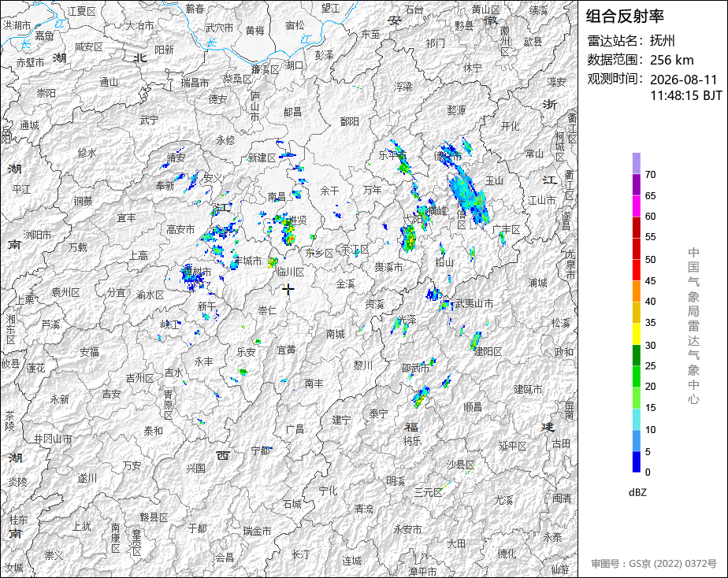Screen dimensions: 728x578
Task: Click the 审图号 GS京 (2022) 0372号 text
Action: tap(654, 564)
